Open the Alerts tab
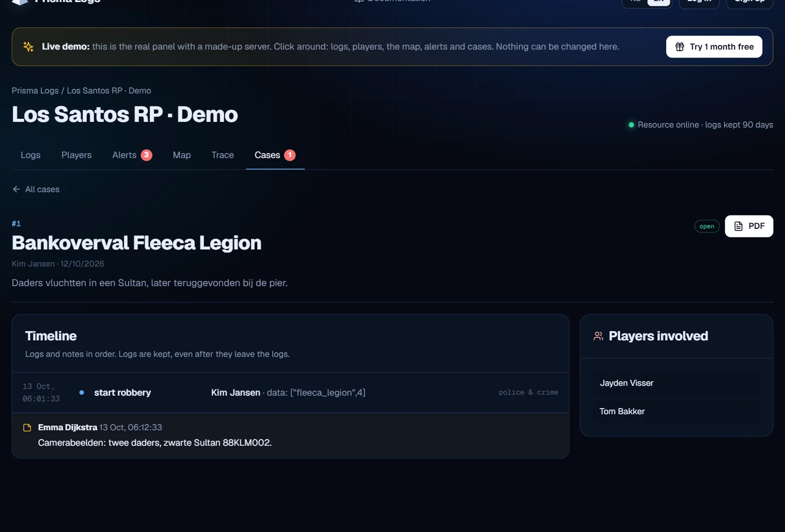Screen dimensions: 785x532 (x=132, y=155)
